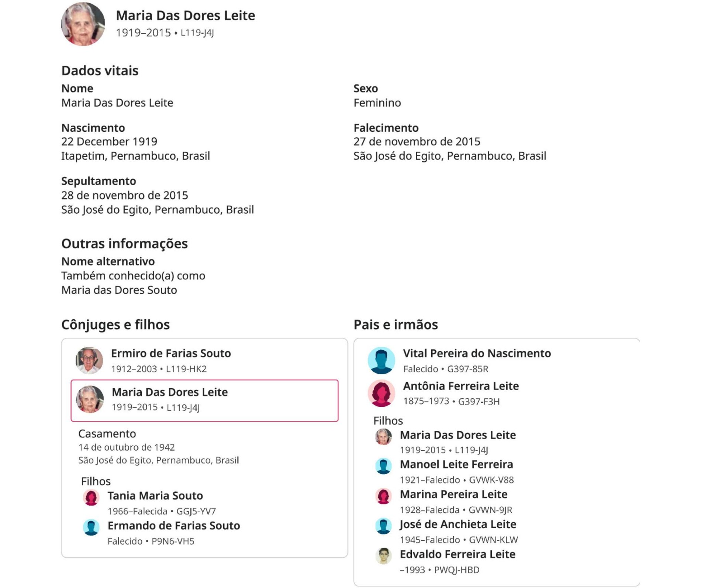Click Manoel Leite Ferreira's male avatar icon
The height and width of the screenshot is (588, 701).
tap(383, 466)
